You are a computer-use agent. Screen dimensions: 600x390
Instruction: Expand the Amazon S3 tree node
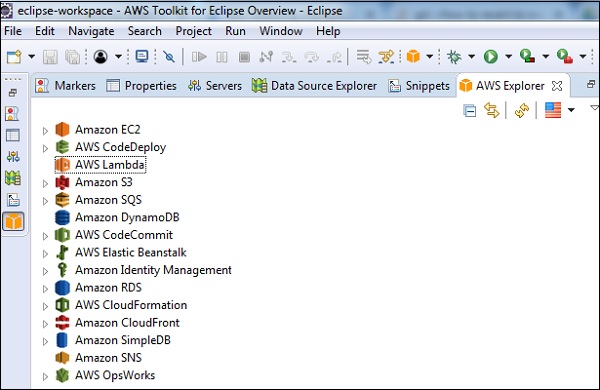point(45,183)
